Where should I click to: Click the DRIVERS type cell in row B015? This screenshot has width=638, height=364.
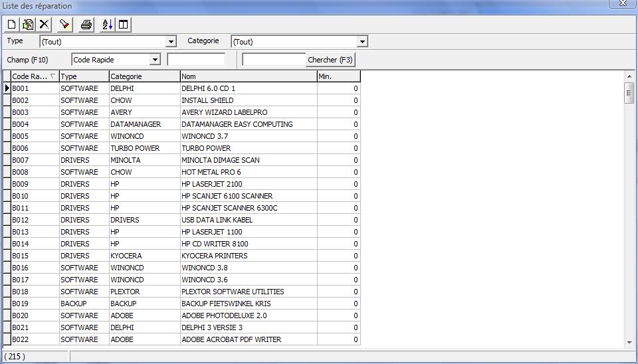[x=84, y=256]
